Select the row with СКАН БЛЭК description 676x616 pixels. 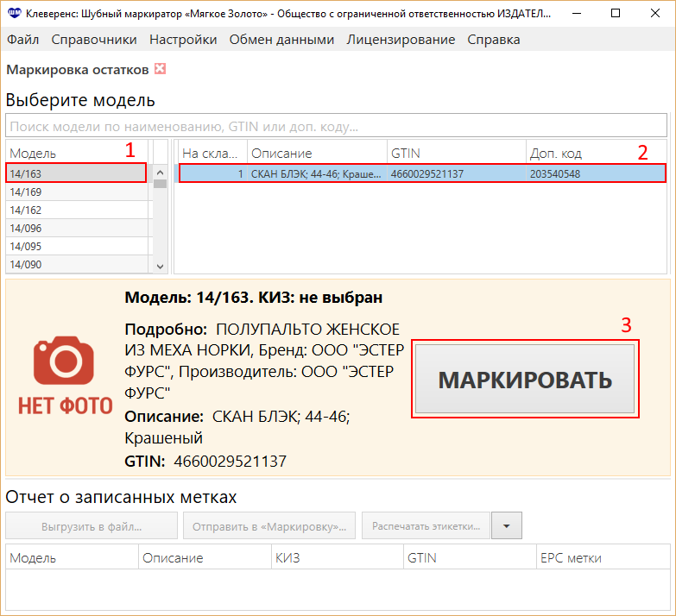(x=422, y=173)
